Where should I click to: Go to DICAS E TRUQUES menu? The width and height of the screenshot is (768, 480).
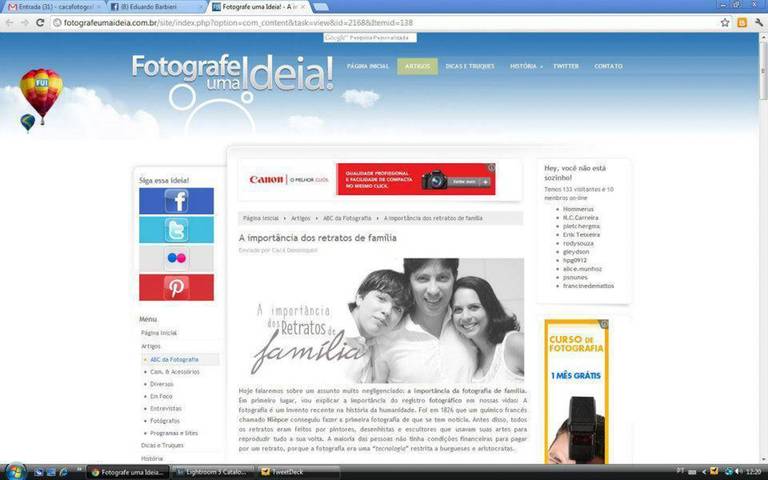(x=469, y=66)
